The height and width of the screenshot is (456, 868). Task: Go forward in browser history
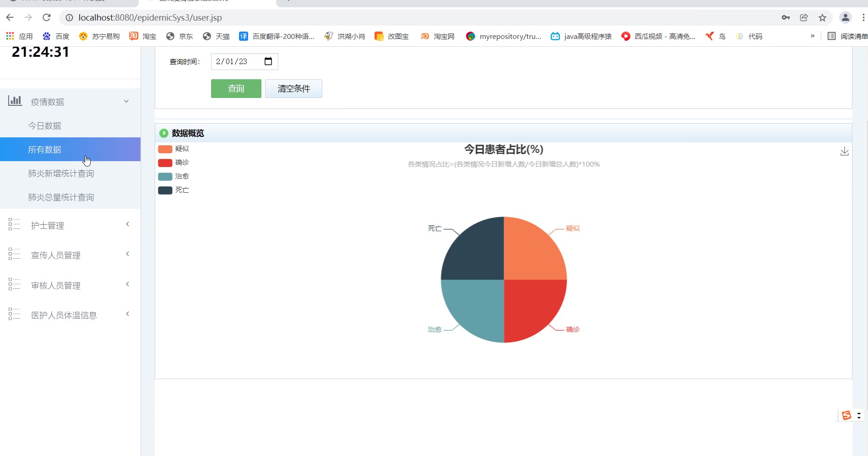tap(28, 17)
